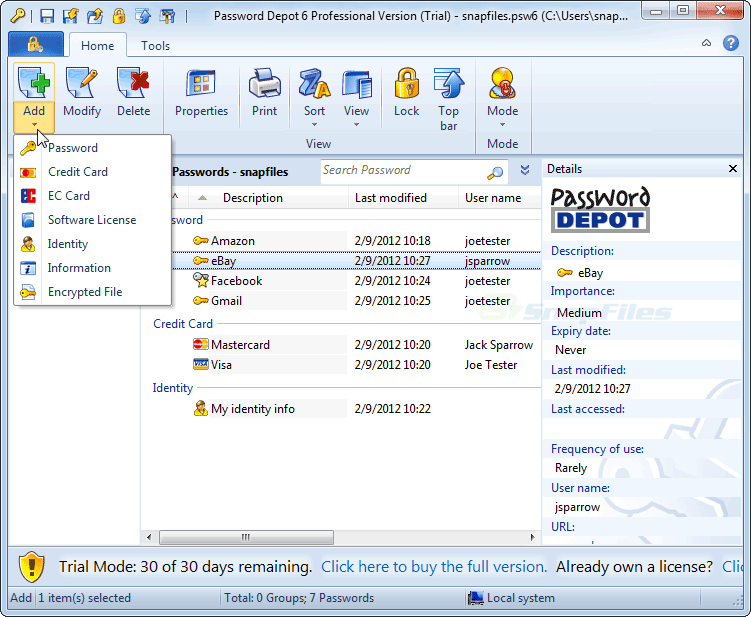The image size is (751, 617).
Task: Click the My identity info person icon
Action: tap(200, 408)
